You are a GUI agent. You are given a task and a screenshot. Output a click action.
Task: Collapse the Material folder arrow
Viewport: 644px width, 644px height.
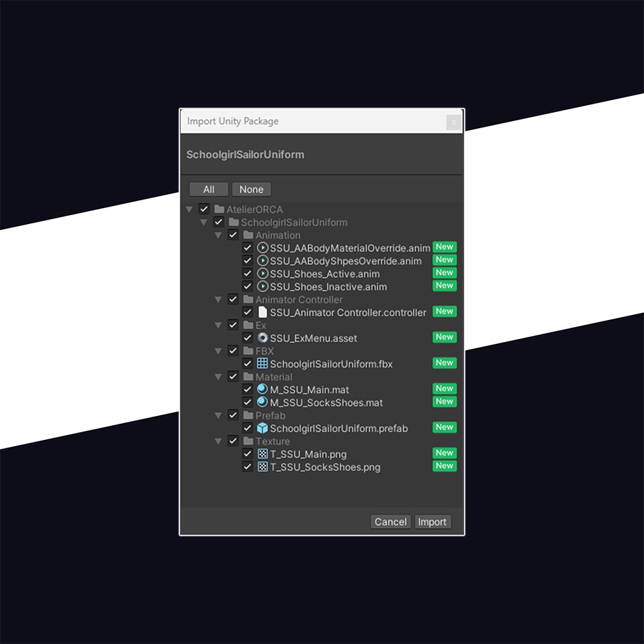(218, 377)
